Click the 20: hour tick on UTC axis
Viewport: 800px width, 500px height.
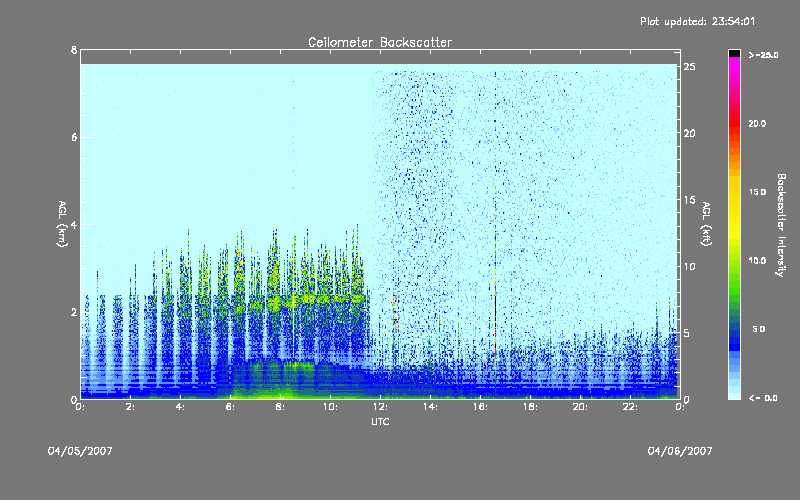click(x=580, y=407)
